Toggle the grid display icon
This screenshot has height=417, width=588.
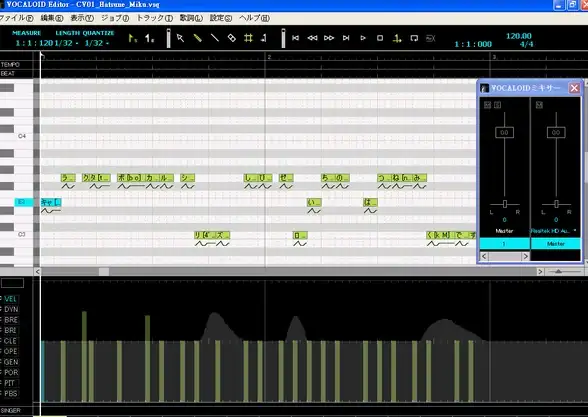click(248, 38)
